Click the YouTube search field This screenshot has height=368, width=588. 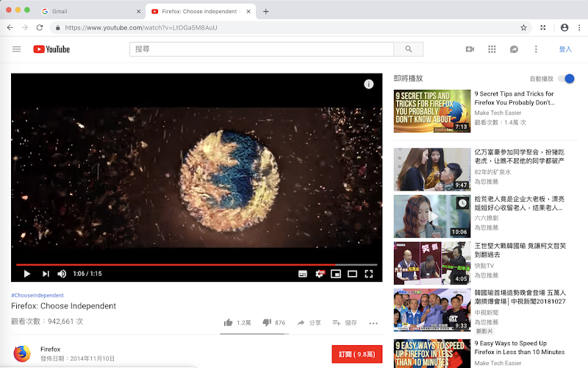[262, 49]
